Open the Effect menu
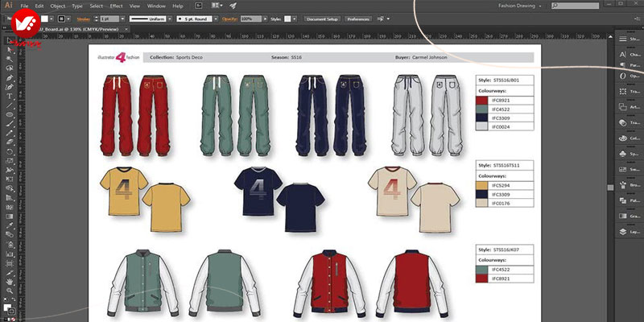644x322 pixels. point(116,6)
